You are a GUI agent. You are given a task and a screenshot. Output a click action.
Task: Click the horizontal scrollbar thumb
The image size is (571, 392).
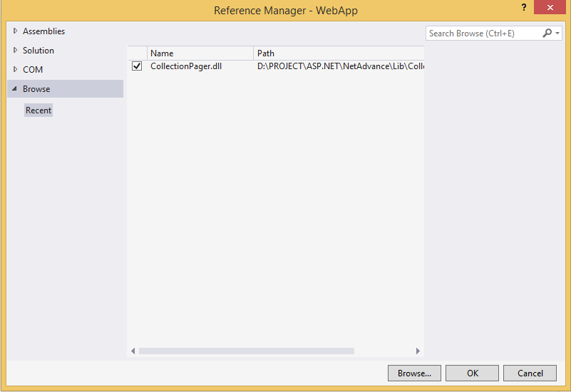click(247, 351)
